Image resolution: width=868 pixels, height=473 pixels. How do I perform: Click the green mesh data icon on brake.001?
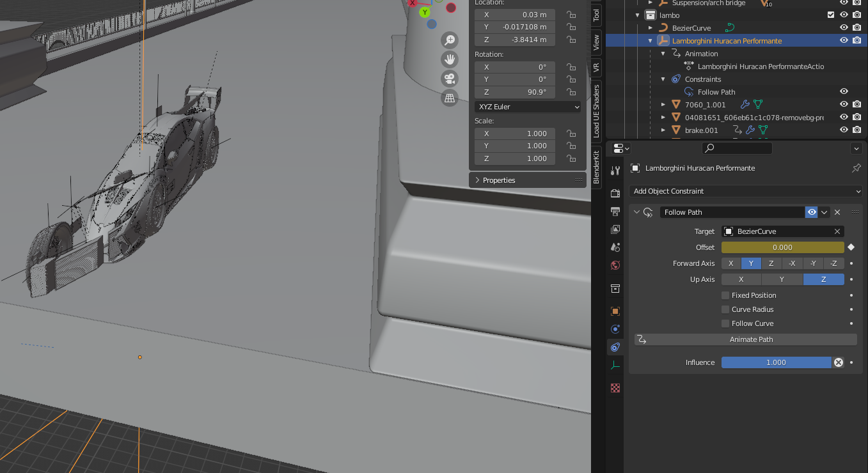[763, 130]
